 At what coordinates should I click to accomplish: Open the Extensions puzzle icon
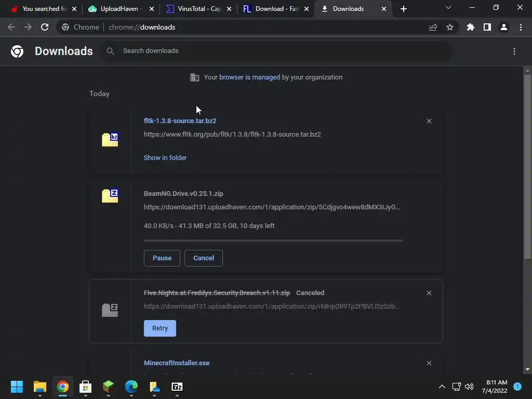click(471, 27)
